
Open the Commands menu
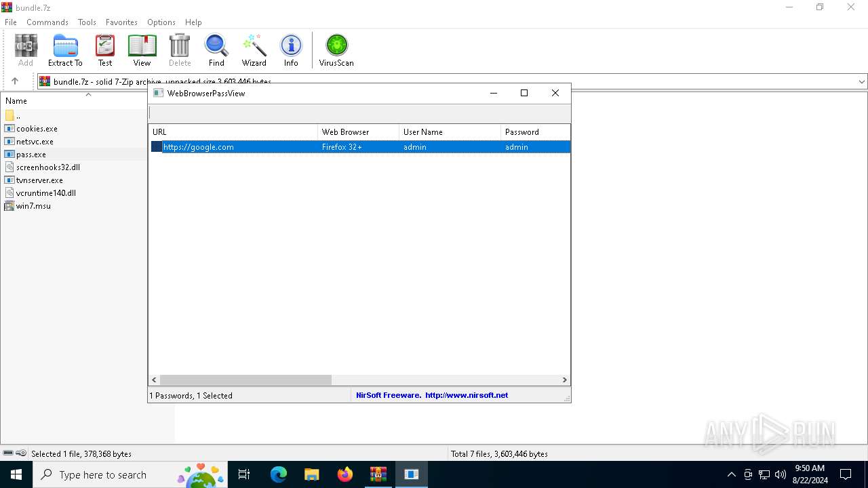coord(47,22)
